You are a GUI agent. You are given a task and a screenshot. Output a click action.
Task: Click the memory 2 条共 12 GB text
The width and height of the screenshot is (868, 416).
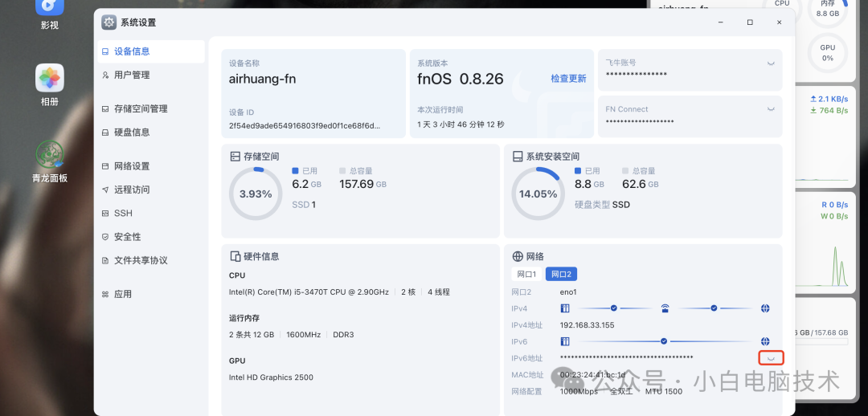[x=252, y=335]
